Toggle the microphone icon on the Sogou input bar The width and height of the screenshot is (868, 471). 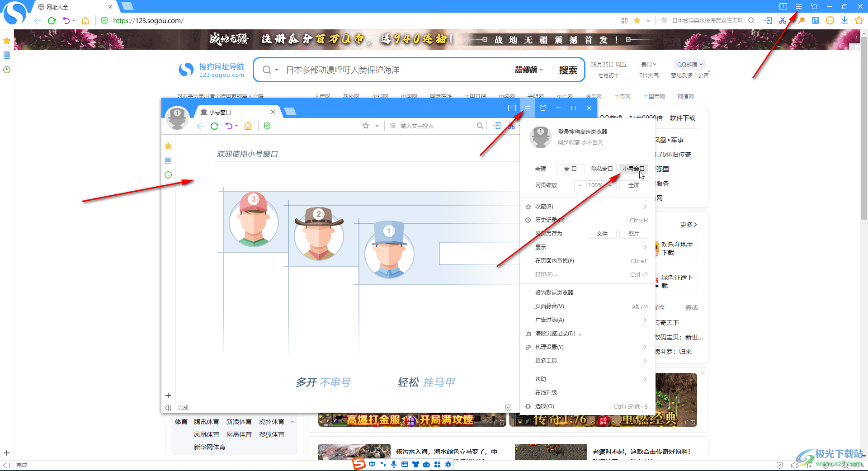(394, 464)
